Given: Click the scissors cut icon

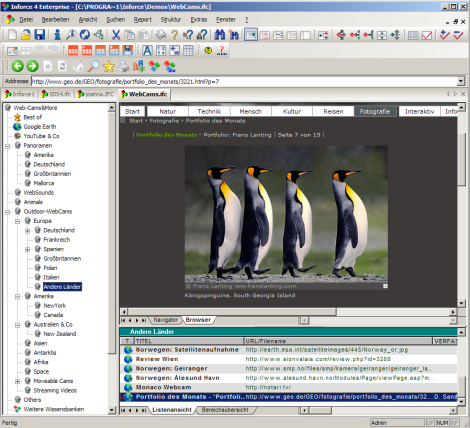Looking at the screenshot, I should pyautogui.click(x=116, y=34).
